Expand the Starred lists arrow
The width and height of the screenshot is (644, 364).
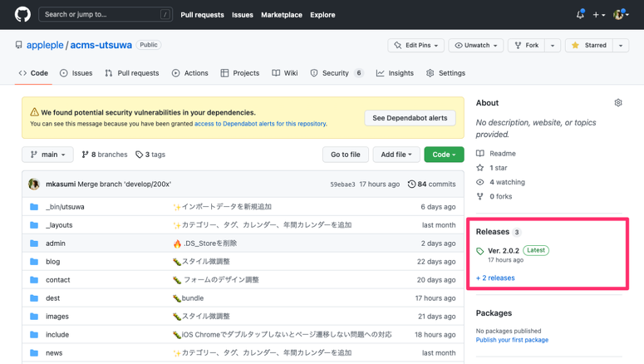click(x=621, y=45)
